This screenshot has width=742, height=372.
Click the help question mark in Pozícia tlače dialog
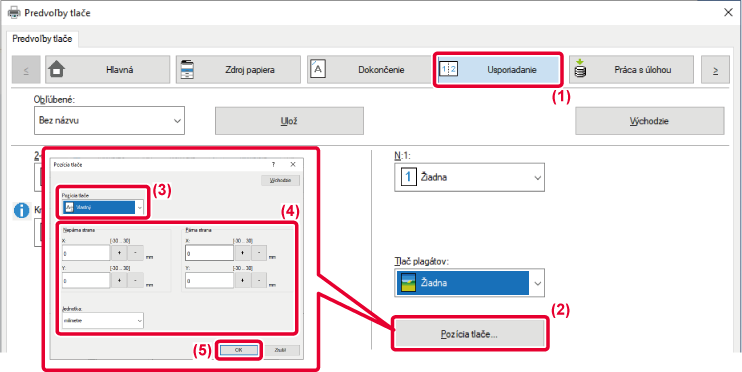pyautogui.click(x=273, y=164)
